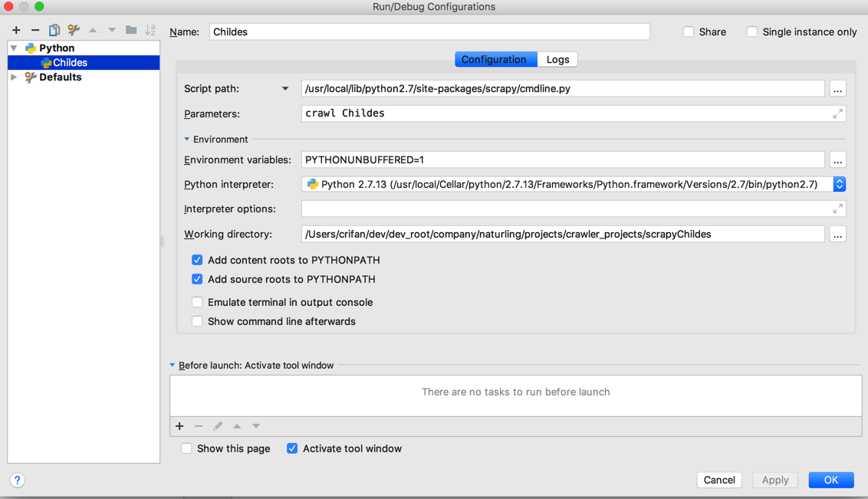This screenshot has height=499, width=868.
Task: Enable Emulate terminal in output console
Action: pyautogui.click(x=197, y=302)
